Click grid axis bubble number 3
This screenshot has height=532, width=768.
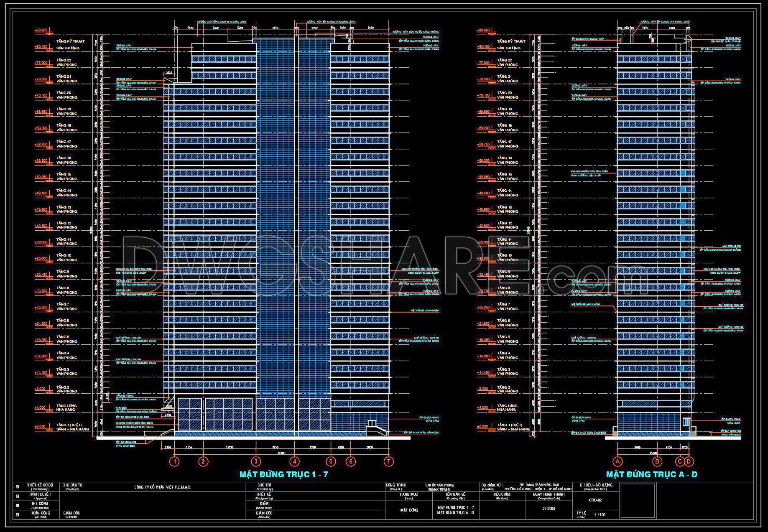(256, 461)
